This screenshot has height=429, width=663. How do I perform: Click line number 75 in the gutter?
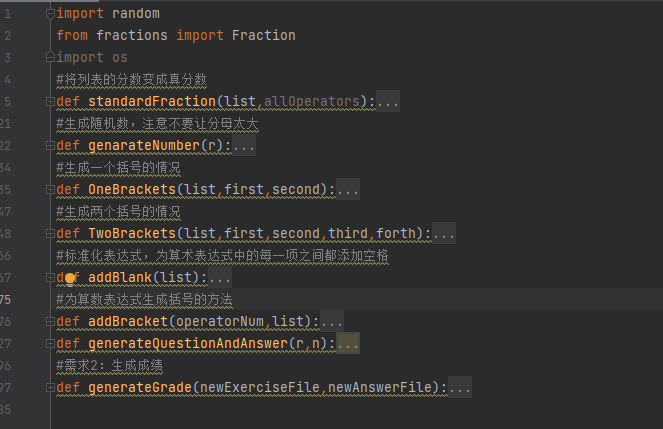click(7, 299)
